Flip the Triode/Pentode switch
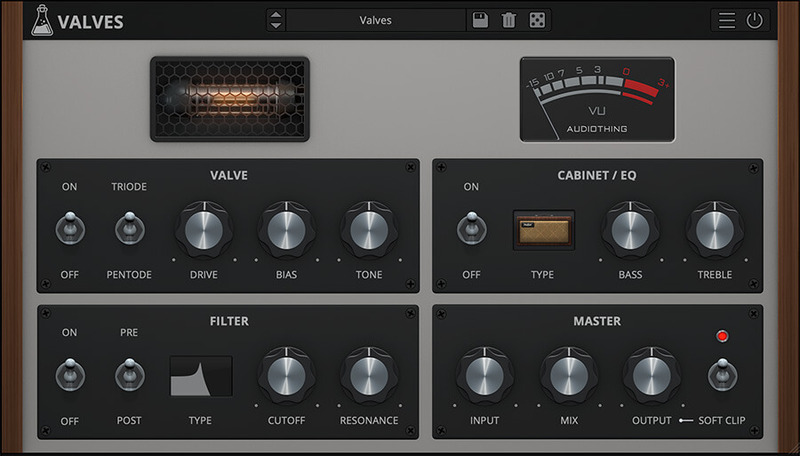The width and height of the screenshot is (800, 456). tap(130, 230)
